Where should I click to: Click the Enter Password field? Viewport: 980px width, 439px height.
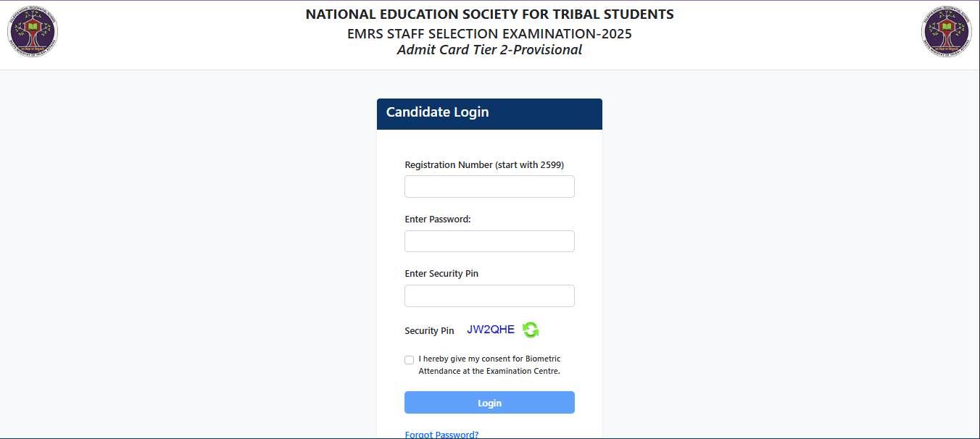[489, 241]
